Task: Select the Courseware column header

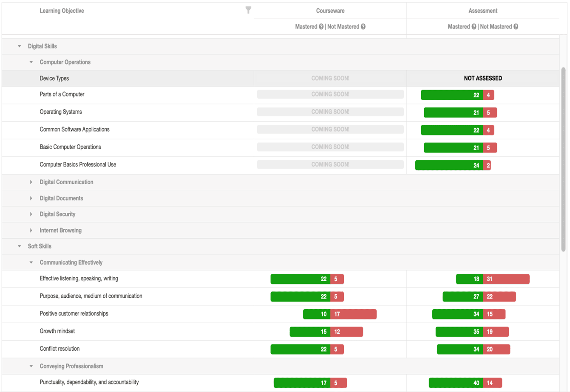Action: point(330,11)
